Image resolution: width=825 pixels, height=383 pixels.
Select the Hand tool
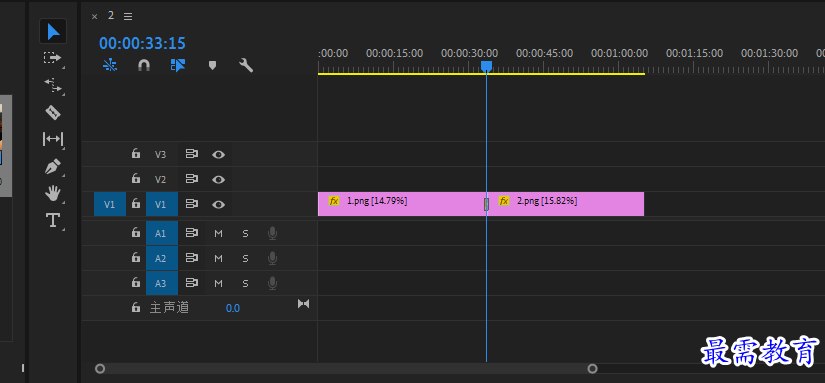(53, 194)
